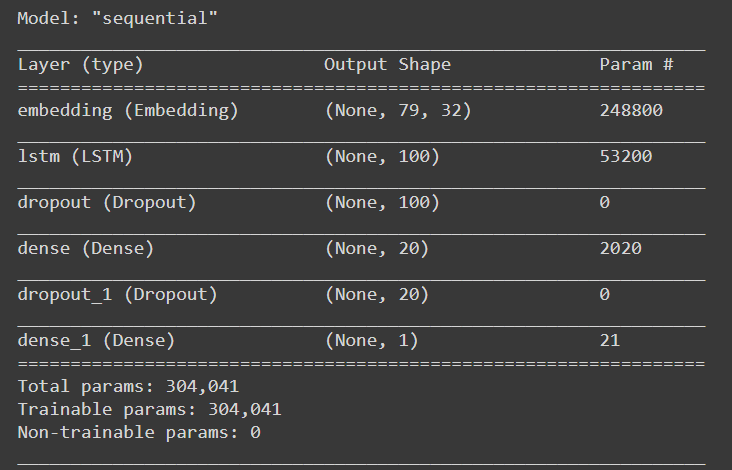Viewport: 732px width, 470px height.
Task: Click the (None, 20) shape of dense
Action: [x=376, y=249]
